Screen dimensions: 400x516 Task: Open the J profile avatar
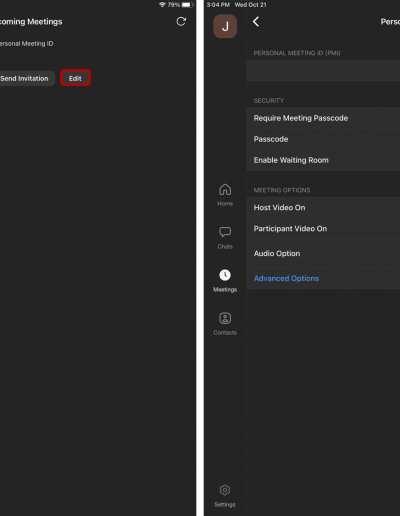click(225, 26)
